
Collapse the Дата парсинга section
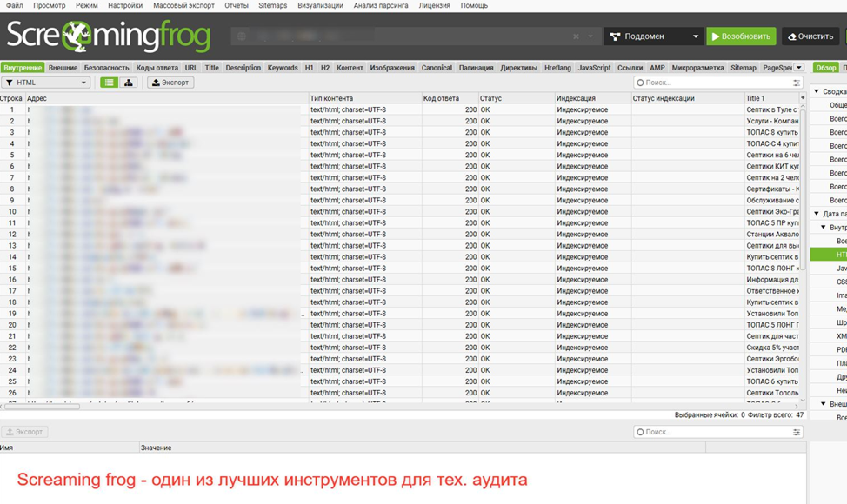point(817,213)
